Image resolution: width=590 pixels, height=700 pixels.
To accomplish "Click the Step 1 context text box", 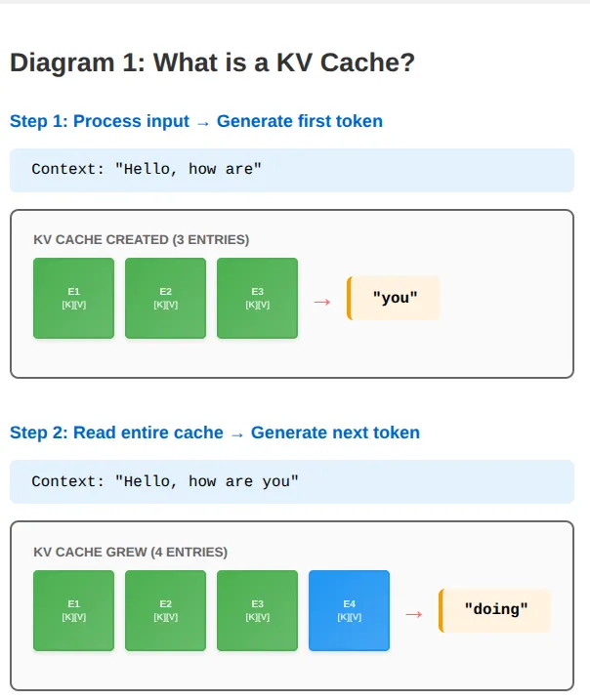I will coord(292,170).
